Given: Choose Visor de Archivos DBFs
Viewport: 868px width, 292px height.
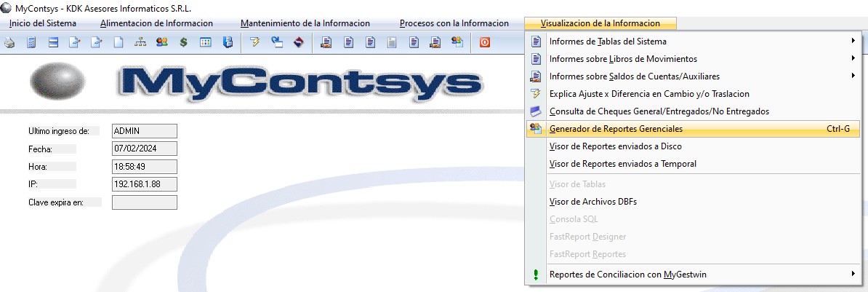Looking at the screenshot, I should point(592,202).
